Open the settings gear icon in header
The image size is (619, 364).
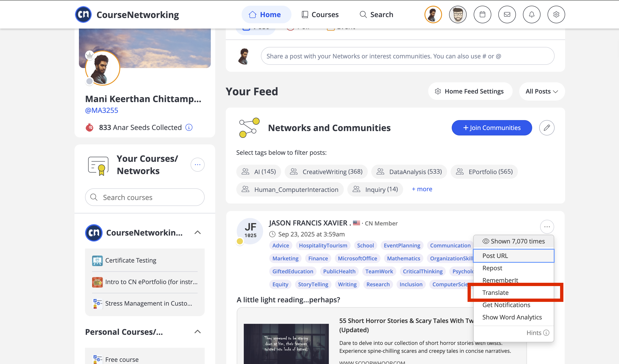[x=556, y=14]
